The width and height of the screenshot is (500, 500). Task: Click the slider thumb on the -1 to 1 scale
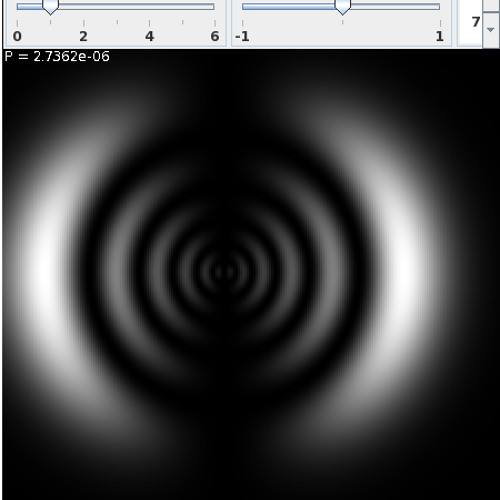click(x=343, y=7)
